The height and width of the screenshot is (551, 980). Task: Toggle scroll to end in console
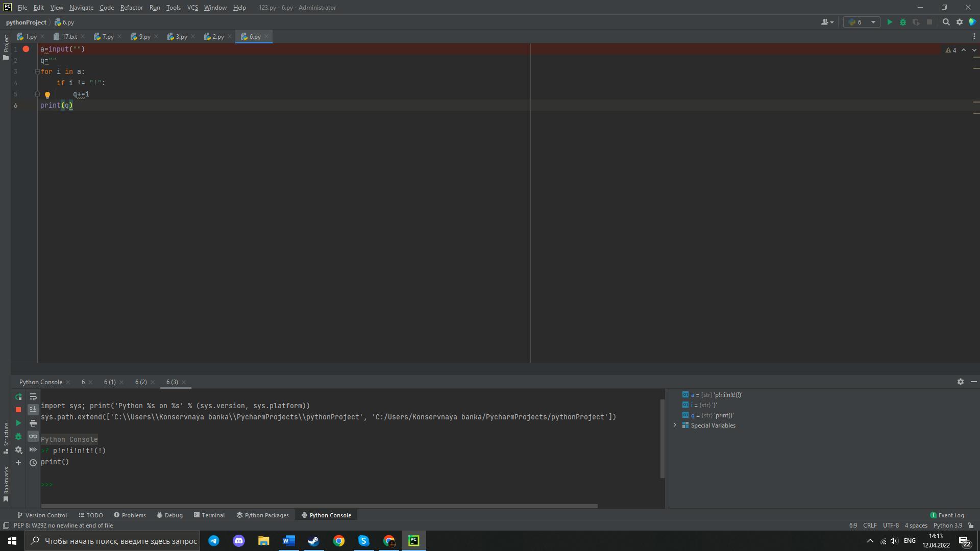pyautogui.click(x=33, y=410)
